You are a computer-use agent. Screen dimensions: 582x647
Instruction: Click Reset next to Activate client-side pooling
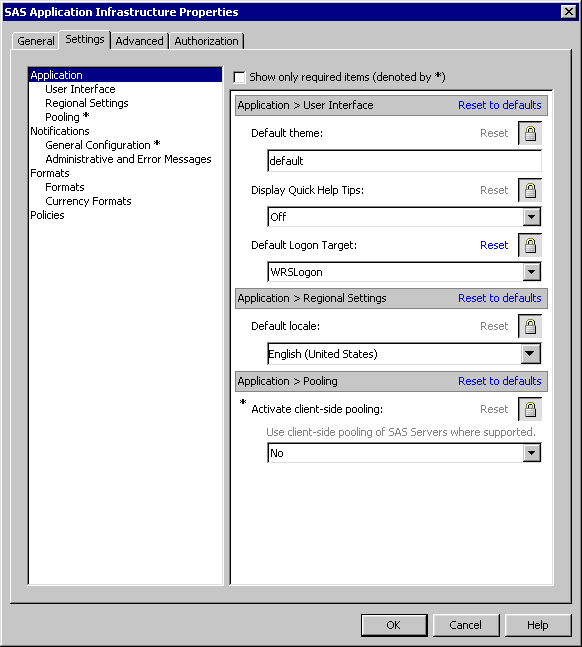pyautogui.click(x=494, y=409)
